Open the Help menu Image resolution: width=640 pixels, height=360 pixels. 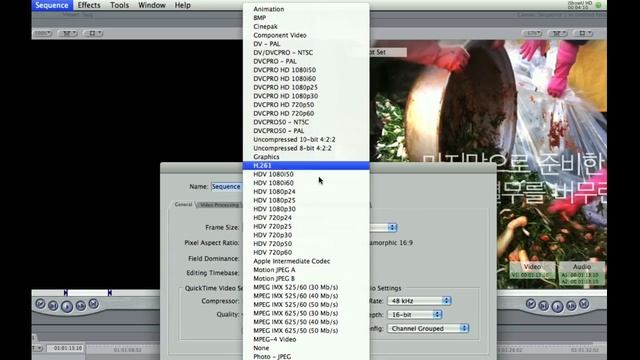click(182, 5)
